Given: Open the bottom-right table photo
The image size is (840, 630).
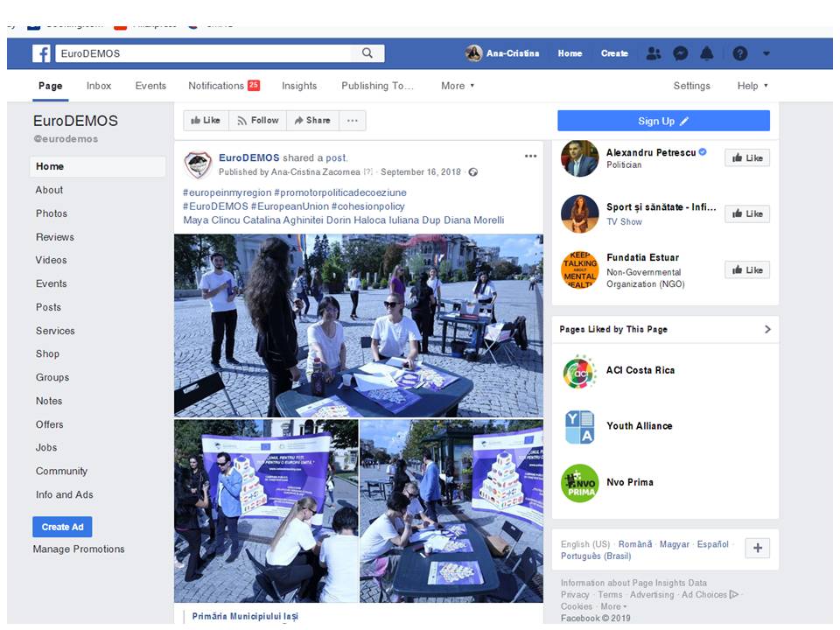Looking at the screenshot, I should 451,511.
